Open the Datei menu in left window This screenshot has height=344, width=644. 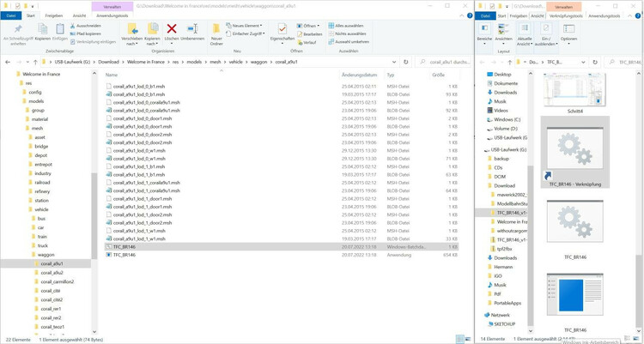click(x=11, y=15)
